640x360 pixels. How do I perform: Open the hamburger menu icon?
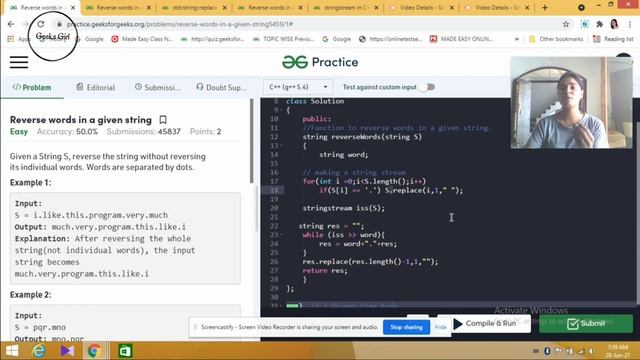tap(19, 62)
